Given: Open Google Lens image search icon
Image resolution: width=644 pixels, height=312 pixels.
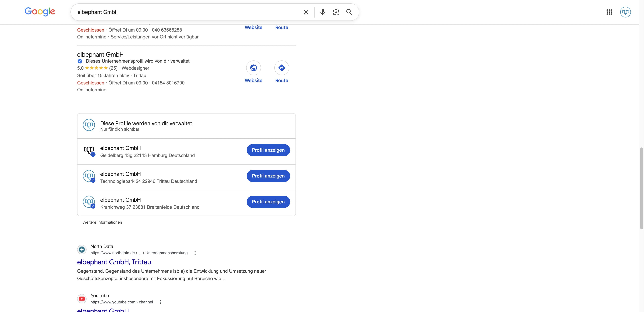Looking at the screenshot, I should click(x=336, y=12).
